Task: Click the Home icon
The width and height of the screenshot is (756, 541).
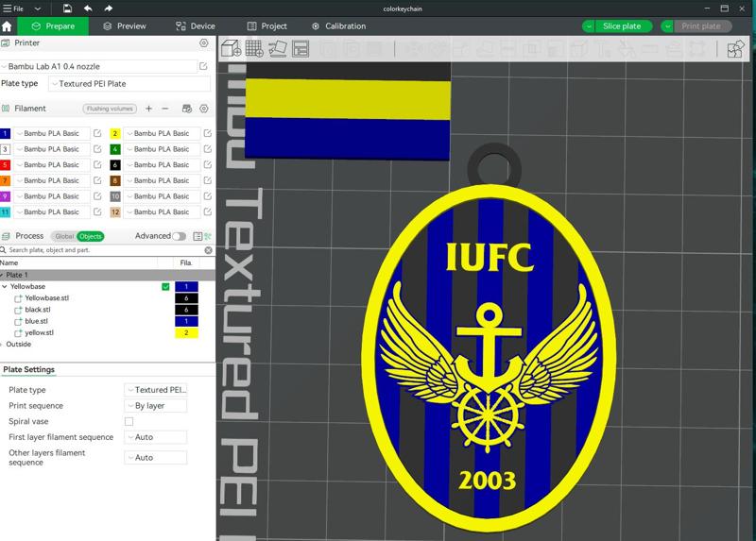Action: click(x=7, y=26)
